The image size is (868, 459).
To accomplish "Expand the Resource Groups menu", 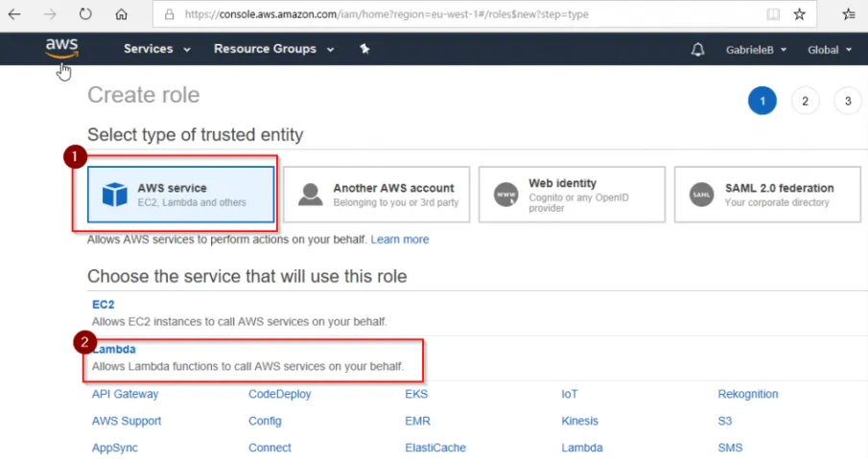I will [274, 49].
